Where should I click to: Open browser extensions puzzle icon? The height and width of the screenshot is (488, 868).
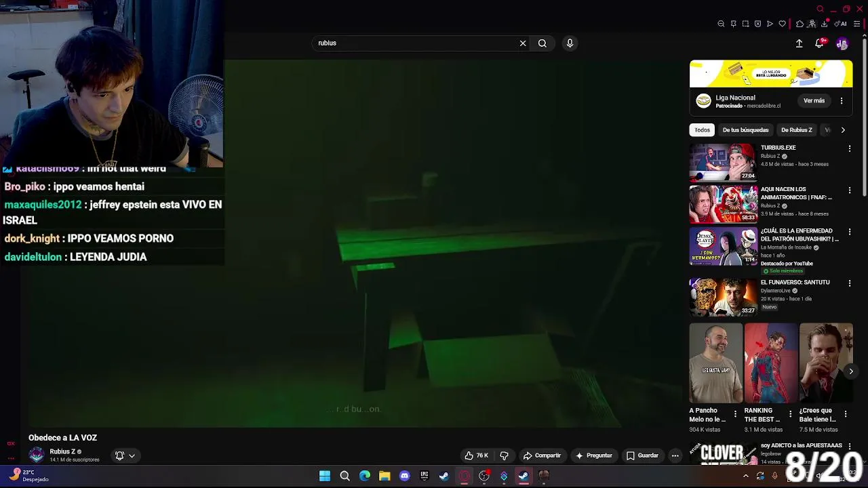coord(800,24)
